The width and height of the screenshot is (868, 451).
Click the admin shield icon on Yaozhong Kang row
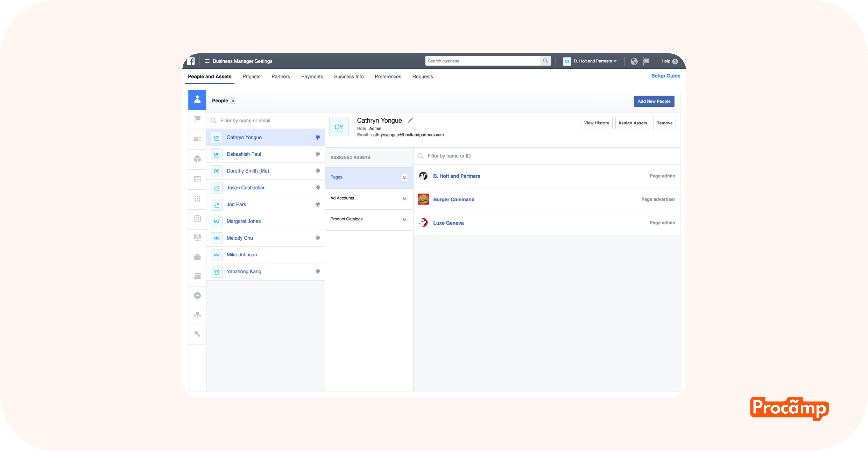coord(317,271)
